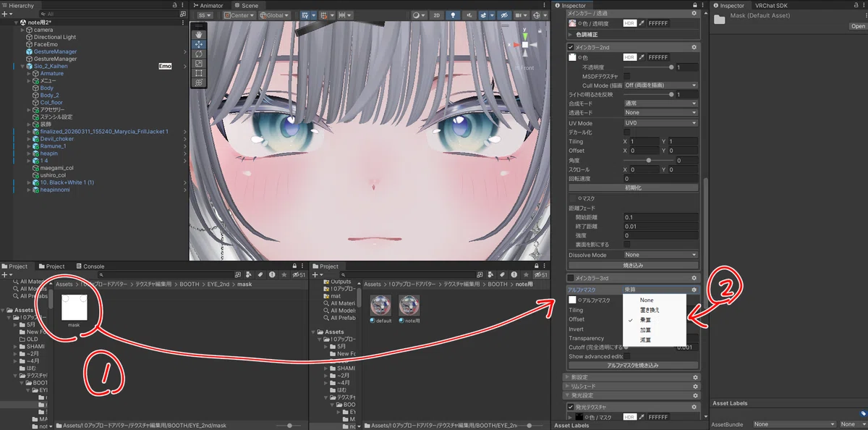868x430 pixels.
Task: Switch to the Console tab
Action: point(89,266)
